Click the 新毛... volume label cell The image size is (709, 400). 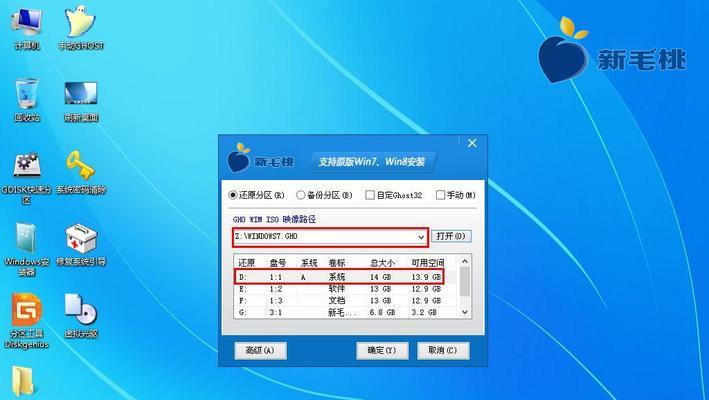[x=340, y=313]
